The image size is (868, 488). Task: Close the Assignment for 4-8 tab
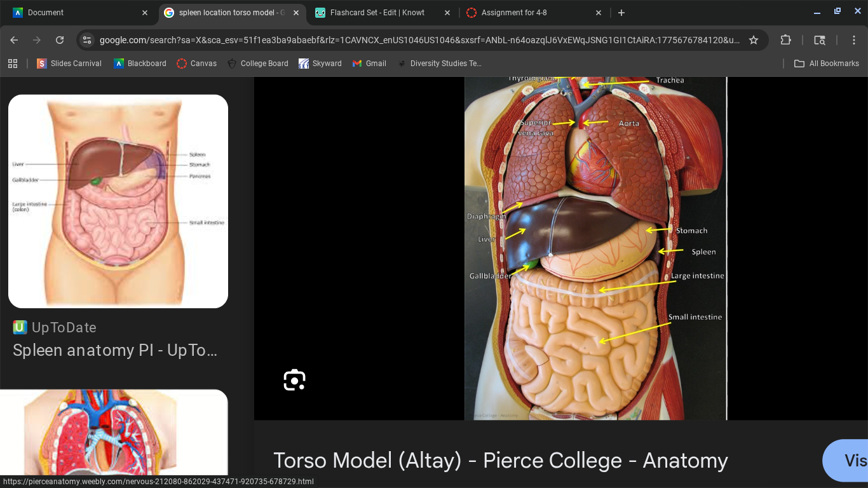(x=599, y=13)
